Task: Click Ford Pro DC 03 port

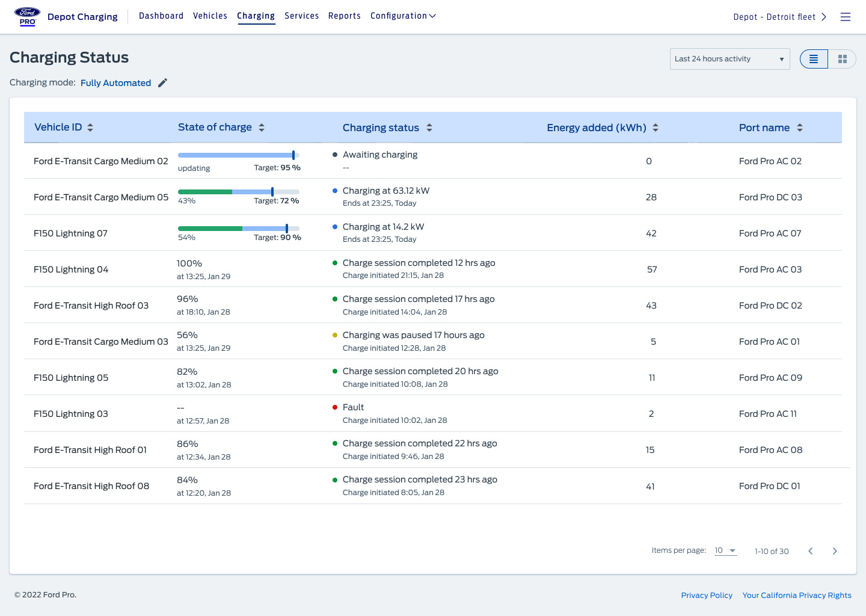Action: click(770, 197)
